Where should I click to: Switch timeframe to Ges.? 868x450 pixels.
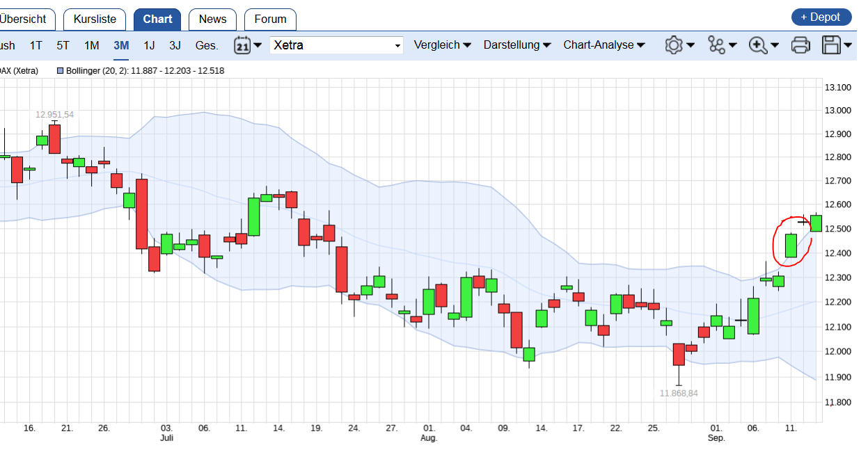pyautogui.click(x=206, y=45)
